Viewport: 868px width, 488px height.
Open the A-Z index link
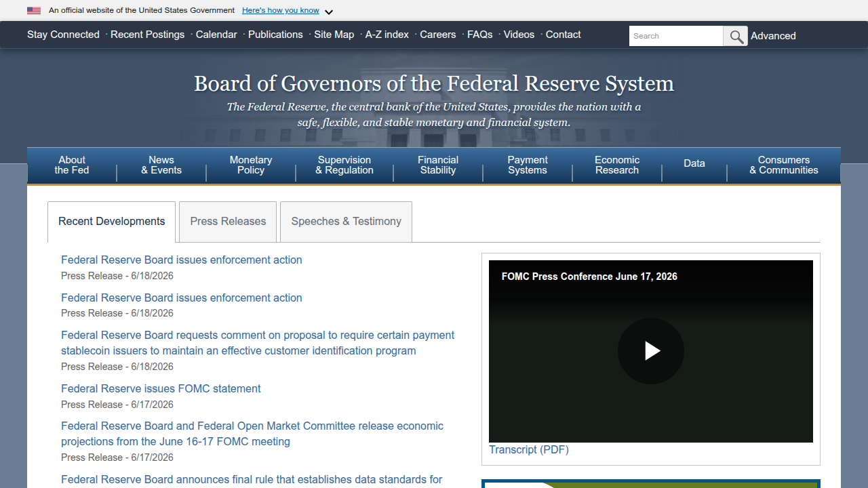(x=387, y=35)
